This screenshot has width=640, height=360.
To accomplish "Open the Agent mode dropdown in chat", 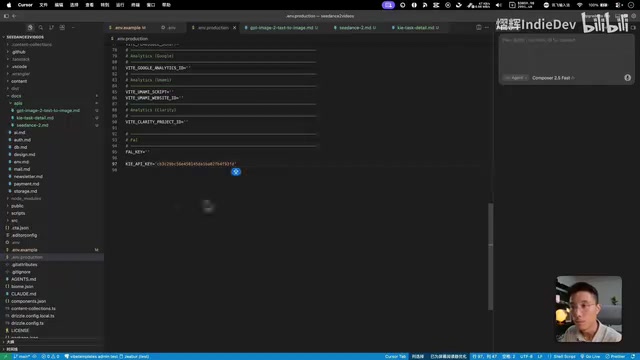I will 516,78.
